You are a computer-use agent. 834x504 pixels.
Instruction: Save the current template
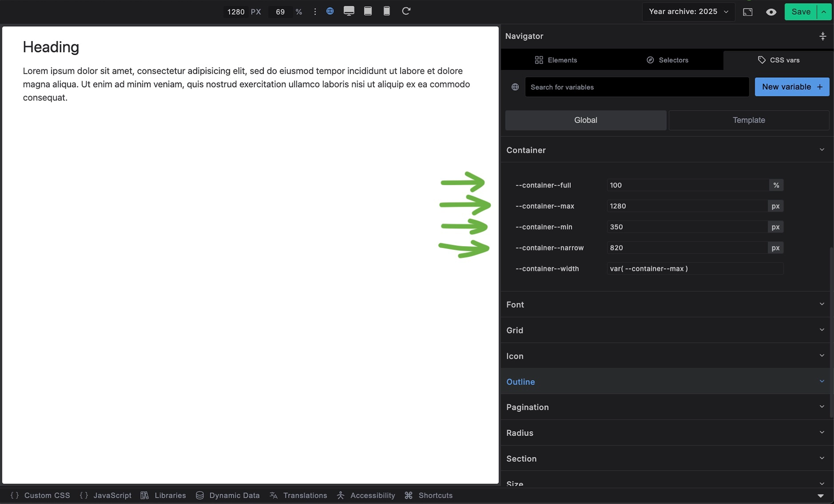800,12
